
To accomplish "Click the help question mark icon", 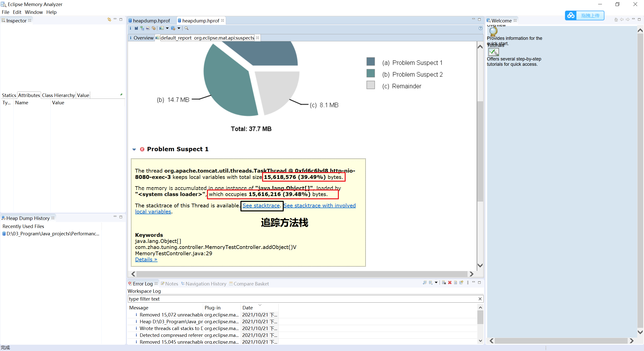I will point(480,28).
